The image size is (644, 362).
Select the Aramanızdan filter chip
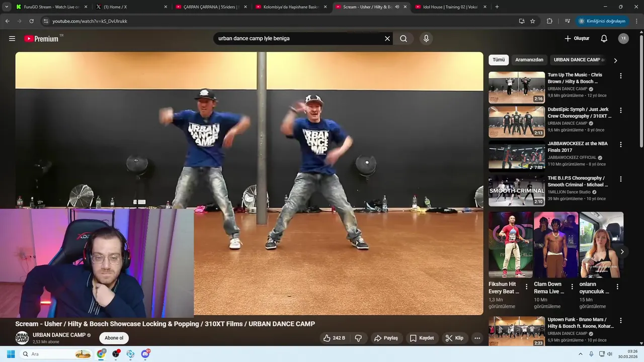point(529,60)
